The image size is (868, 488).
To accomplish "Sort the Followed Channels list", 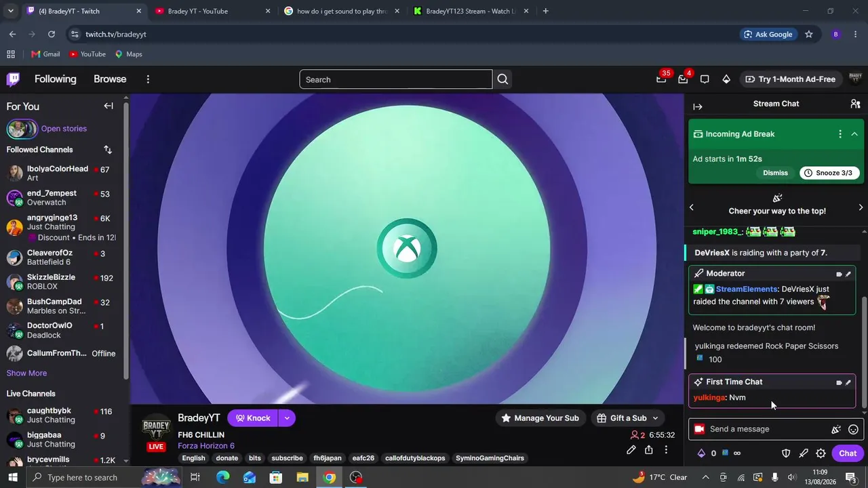I will click(x=108, y=150).
